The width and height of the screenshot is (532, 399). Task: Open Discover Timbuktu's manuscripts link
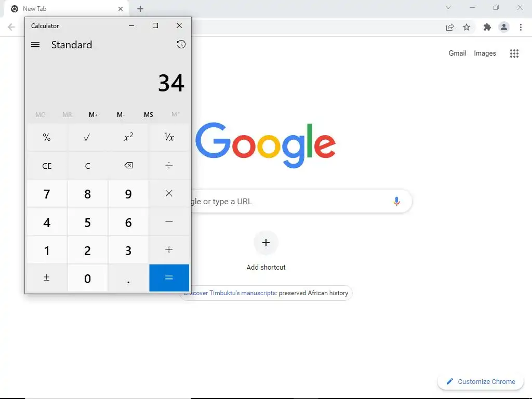(230, 293)
